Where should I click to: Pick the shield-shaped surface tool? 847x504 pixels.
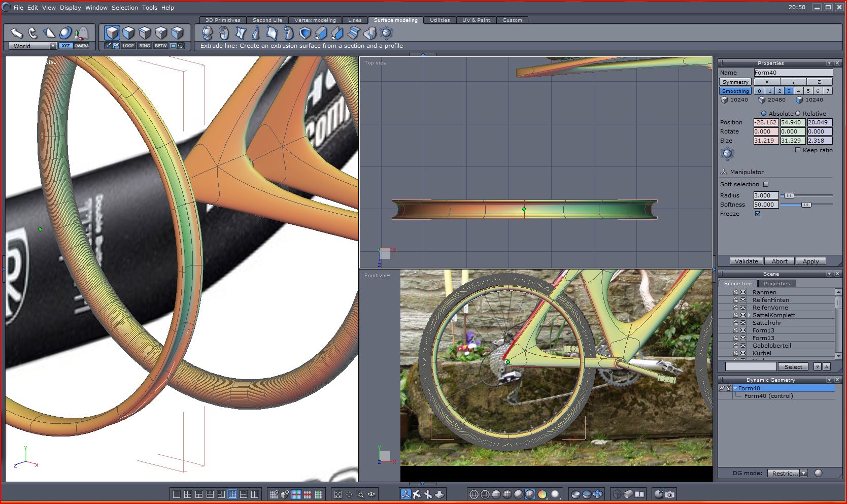tap(304, 33)
